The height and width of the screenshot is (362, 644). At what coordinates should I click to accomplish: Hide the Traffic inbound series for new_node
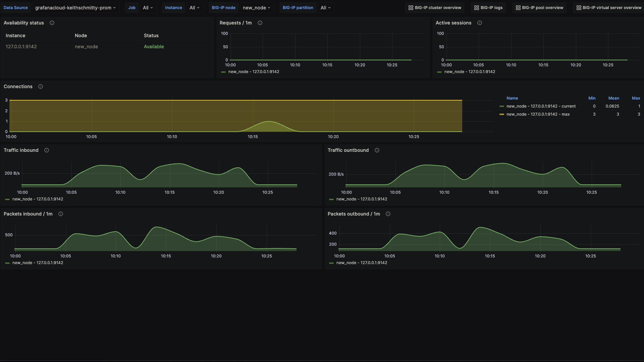click(37, 199)
